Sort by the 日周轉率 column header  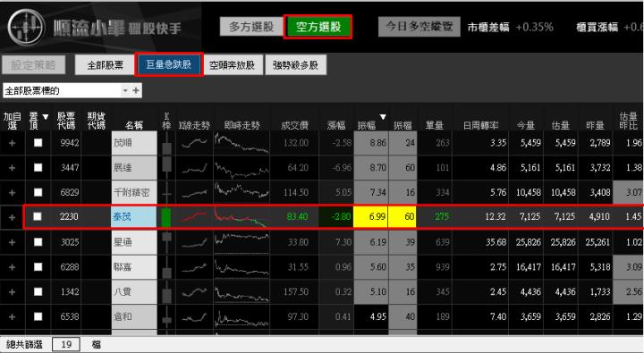(481, 125)
